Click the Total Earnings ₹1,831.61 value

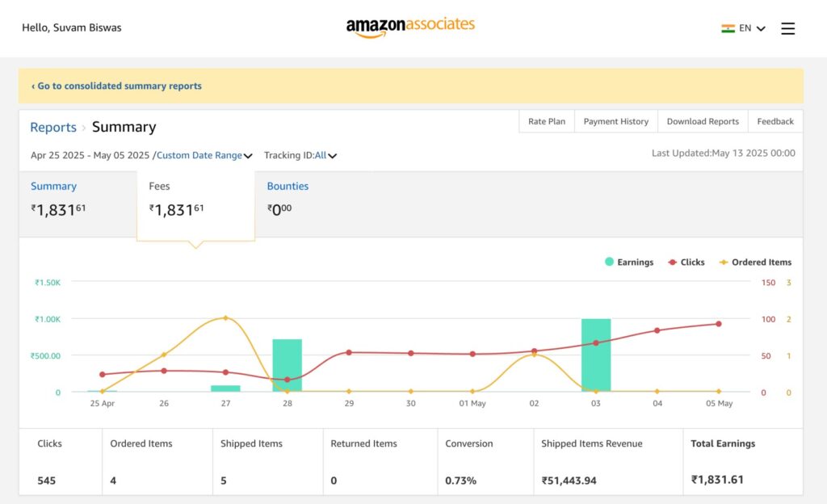pos(717,480)
